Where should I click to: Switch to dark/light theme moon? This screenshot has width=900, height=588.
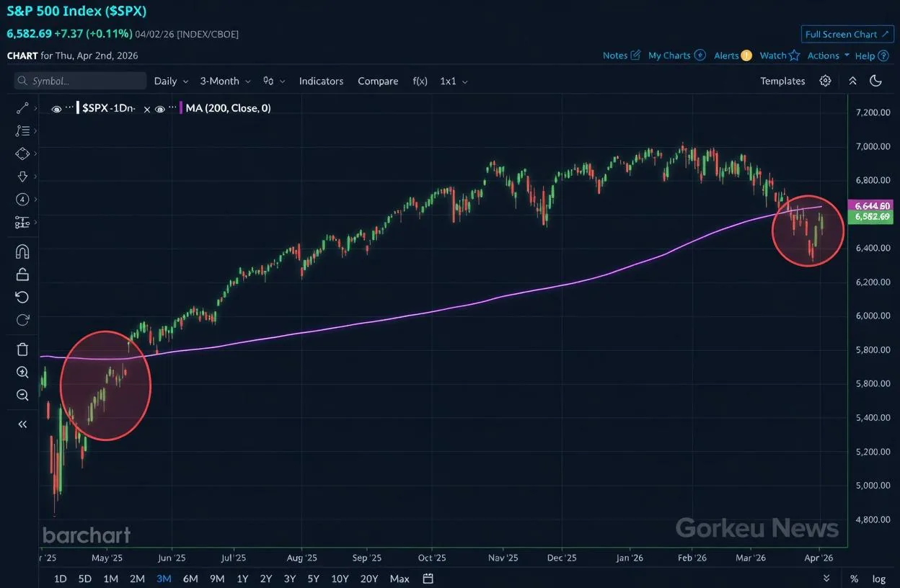[x=875, y=81]
